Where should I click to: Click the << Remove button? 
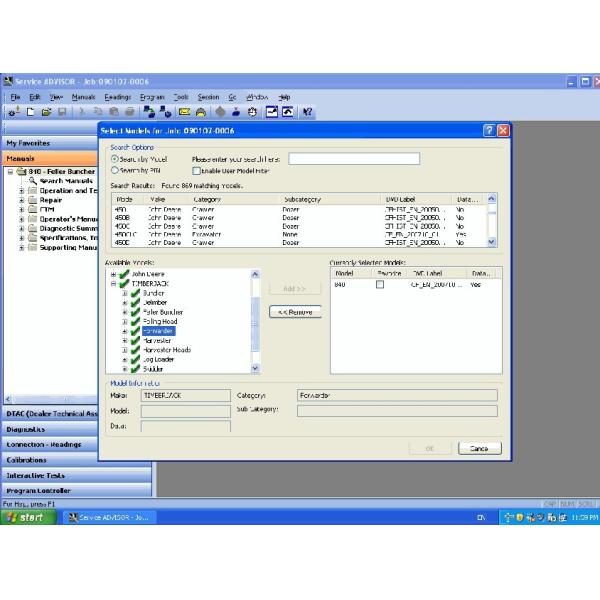coord(296,312)
